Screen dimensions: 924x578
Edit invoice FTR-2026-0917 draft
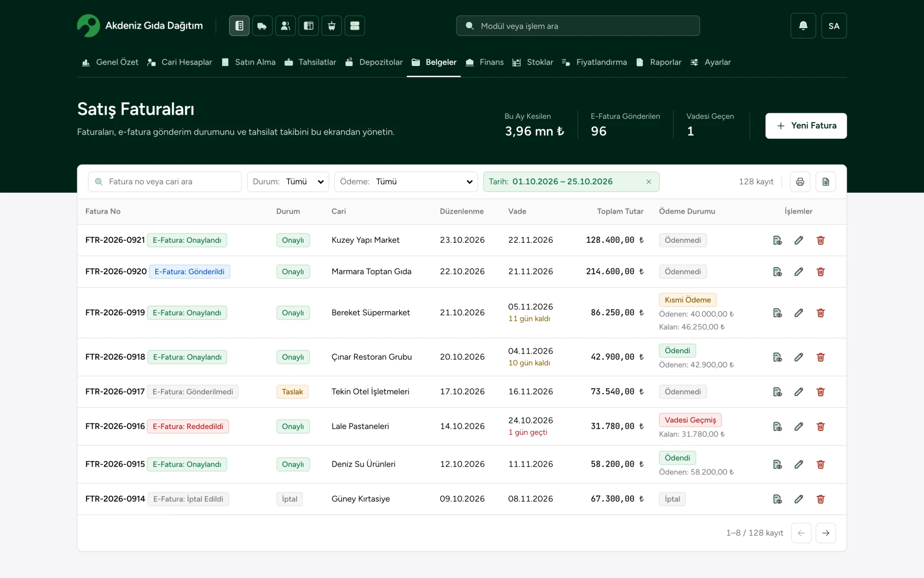[799, 392]
